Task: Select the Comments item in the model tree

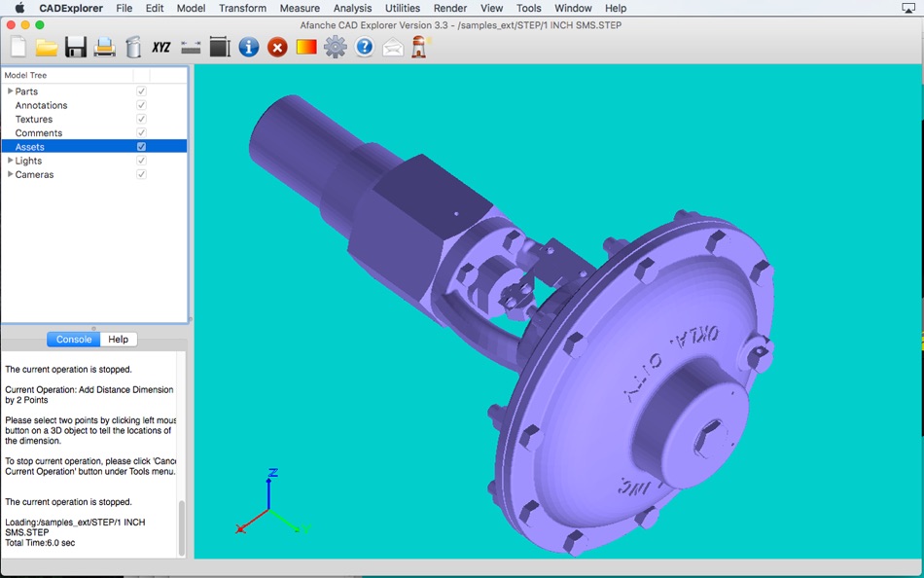Action: tap(39, 133)
